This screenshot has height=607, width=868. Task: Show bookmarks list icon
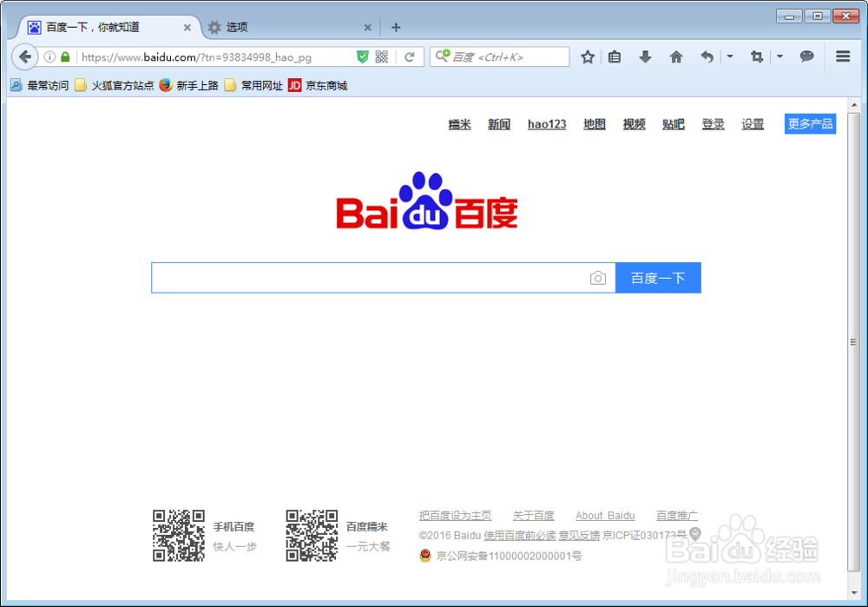coord(615,56)
